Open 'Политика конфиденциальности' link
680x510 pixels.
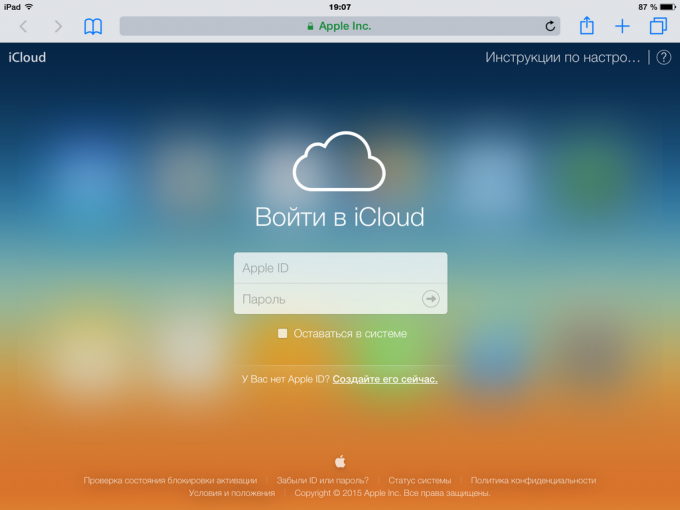pyautogui.click(x=533, y=481)
